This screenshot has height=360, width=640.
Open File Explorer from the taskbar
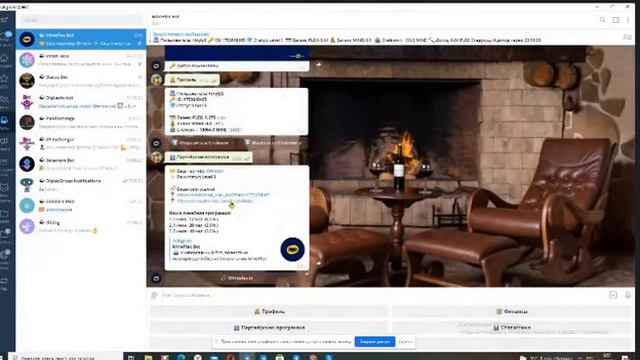click(148, 358)
